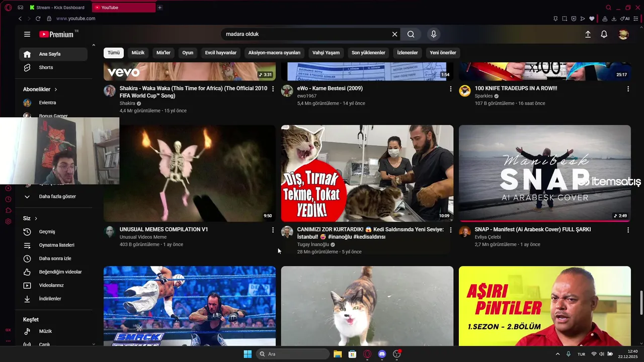Select the Tümü filter chip
644x362 pixels.
[x=114, y=53]
